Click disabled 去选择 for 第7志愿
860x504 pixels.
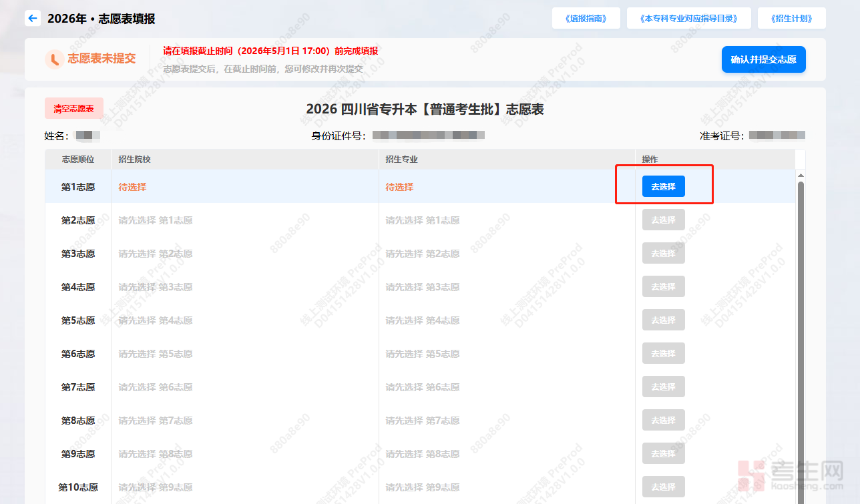point(663,387)
